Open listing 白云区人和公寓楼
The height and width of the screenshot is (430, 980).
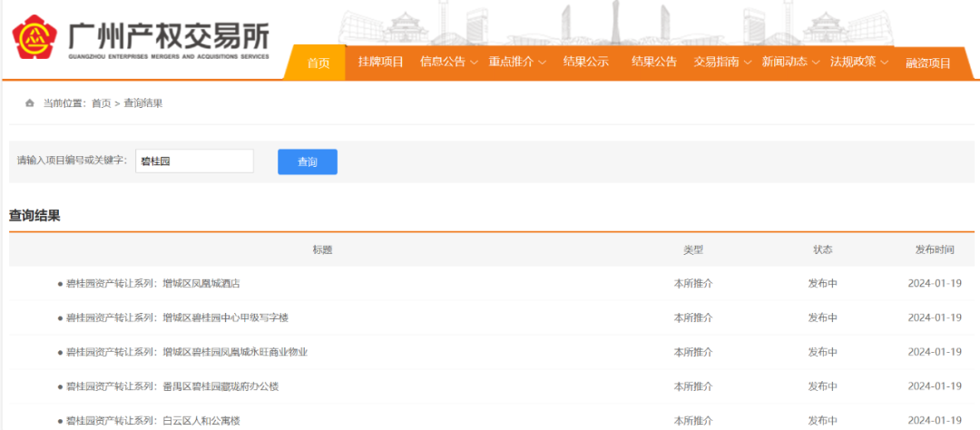tap(153, 421)
